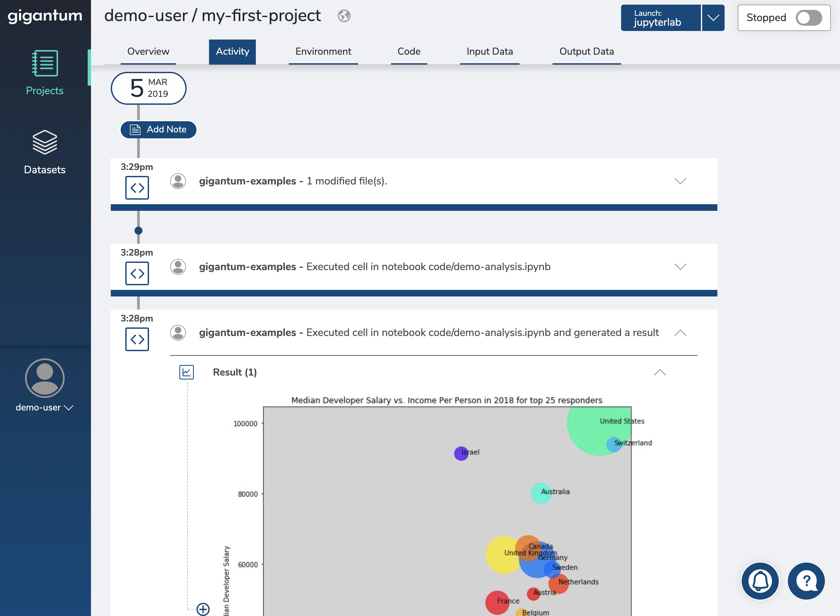Switch to the Environment tab
Viewport: 840px width, 616px height.
pos(323,51)
